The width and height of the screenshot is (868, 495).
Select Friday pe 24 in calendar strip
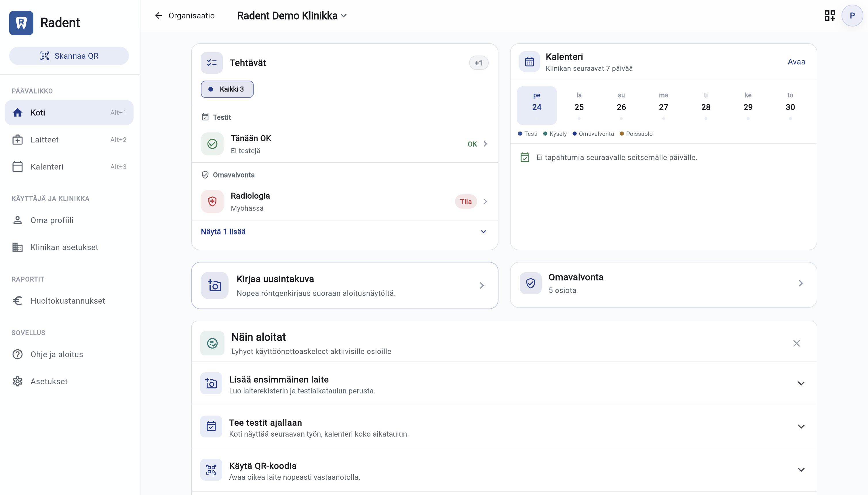point(536,105)
